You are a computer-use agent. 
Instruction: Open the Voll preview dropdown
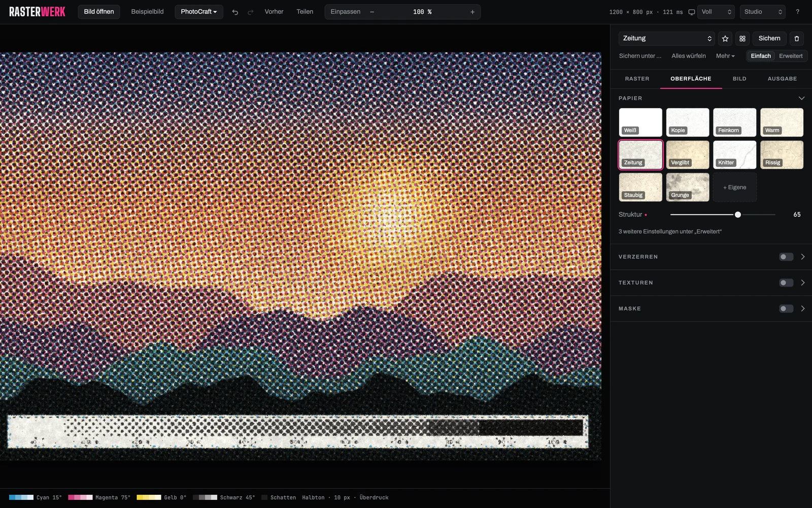pyautogui.click(x=716, y=12)
